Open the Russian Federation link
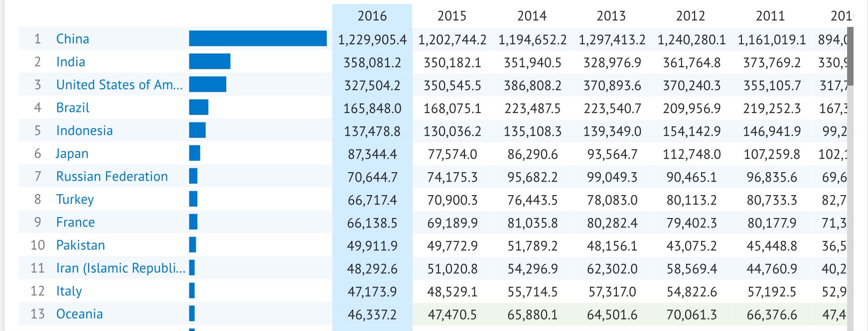 112,176
